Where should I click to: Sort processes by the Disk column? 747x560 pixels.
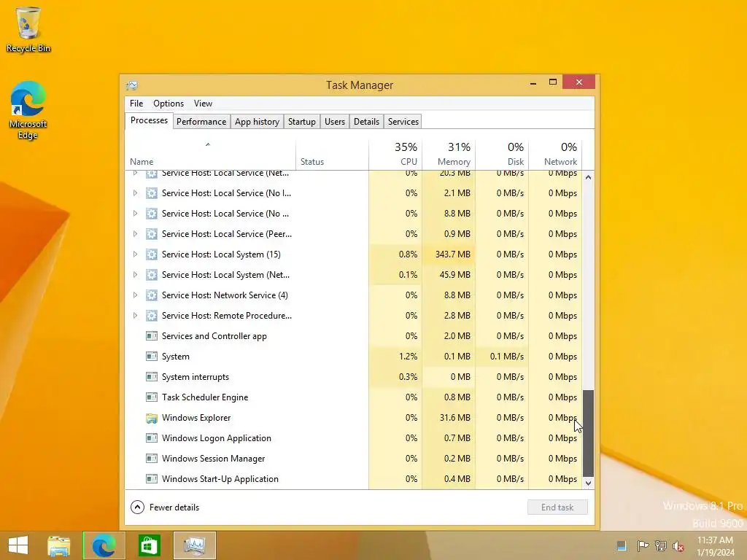(502, 155)
